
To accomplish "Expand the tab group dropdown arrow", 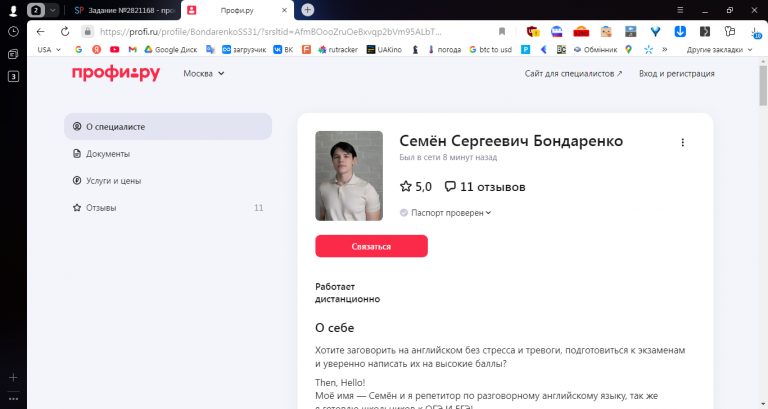I will [52, 10].
